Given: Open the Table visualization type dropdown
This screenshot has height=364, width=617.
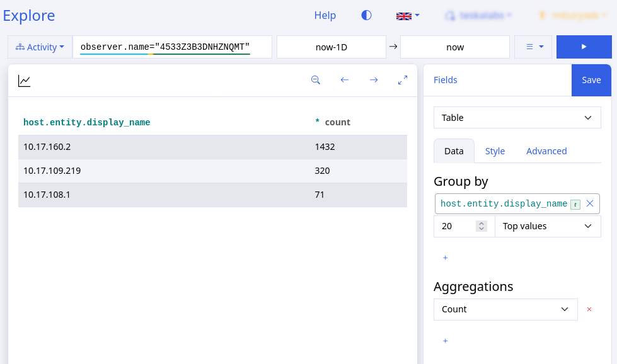Looking at the screenshot, I should (517, 118).
